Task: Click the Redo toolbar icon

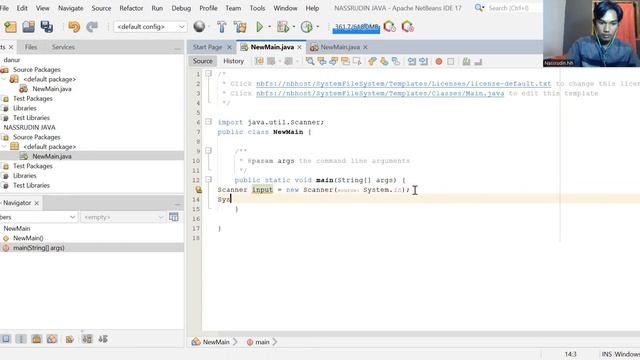Action: coord(92,27)
